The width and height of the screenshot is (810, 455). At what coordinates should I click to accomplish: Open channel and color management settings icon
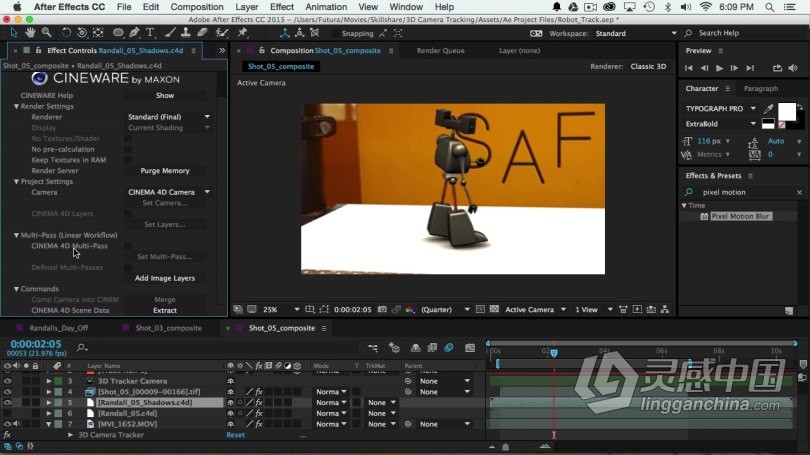pos(410,309)
